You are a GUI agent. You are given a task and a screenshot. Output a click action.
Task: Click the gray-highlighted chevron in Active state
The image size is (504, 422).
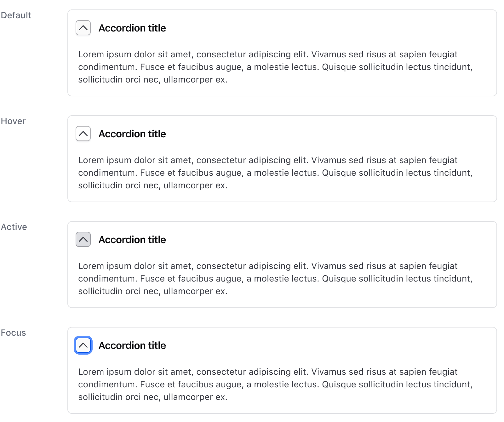(83, 239)
